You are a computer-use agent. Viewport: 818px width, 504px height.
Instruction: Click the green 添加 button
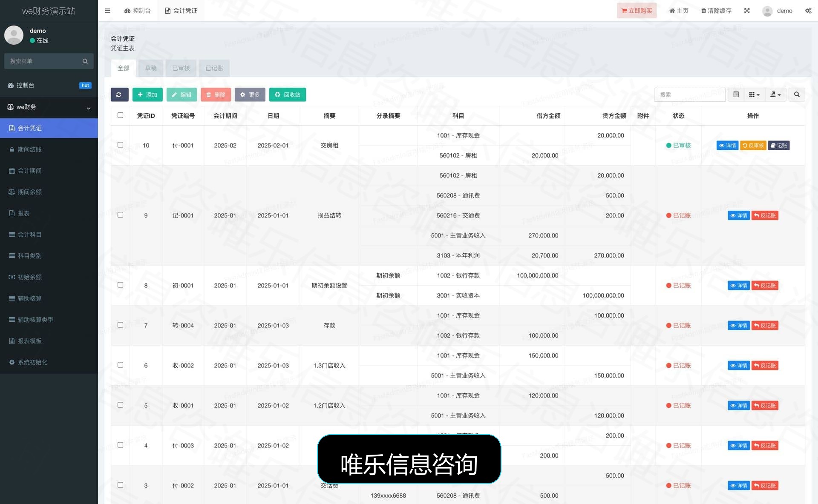coord(147,94)
